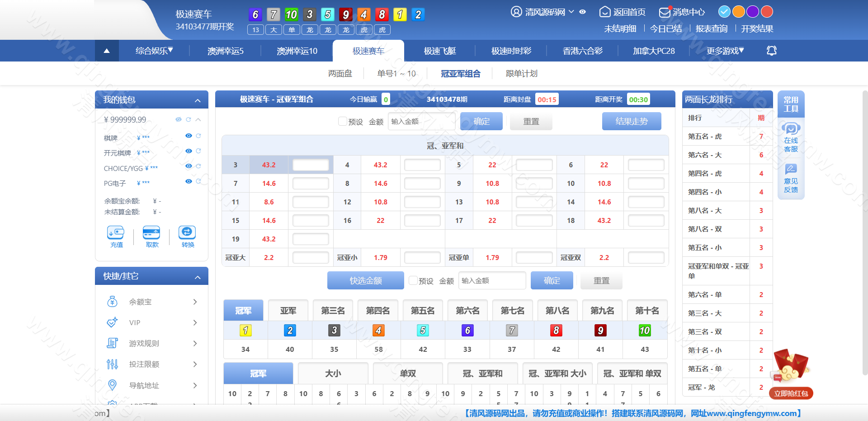Toggle 开元棋牌 balance visibility eye
The height and width of the screenshot is (421, 868).
(x=189, y=151)
